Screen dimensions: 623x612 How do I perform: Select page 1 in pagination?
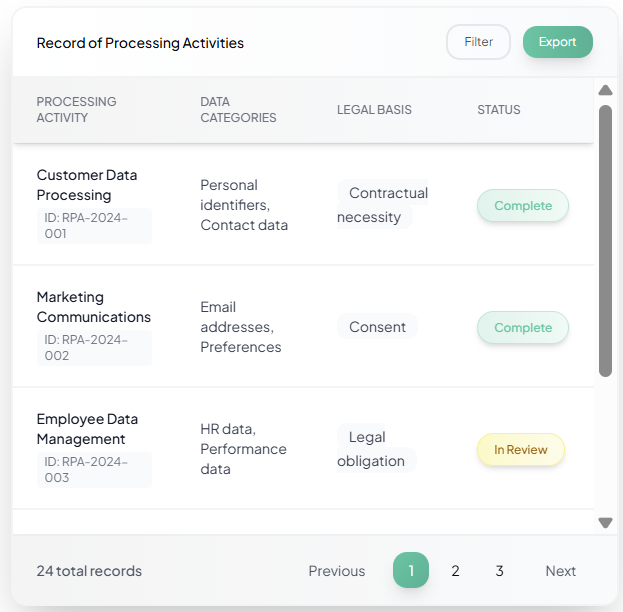pos(411,571)
